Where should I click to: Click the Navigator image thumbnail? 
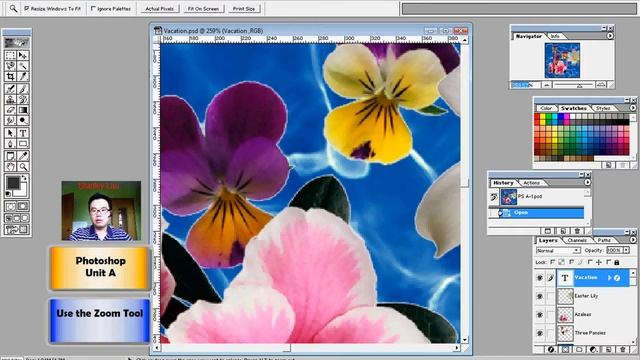562,60
